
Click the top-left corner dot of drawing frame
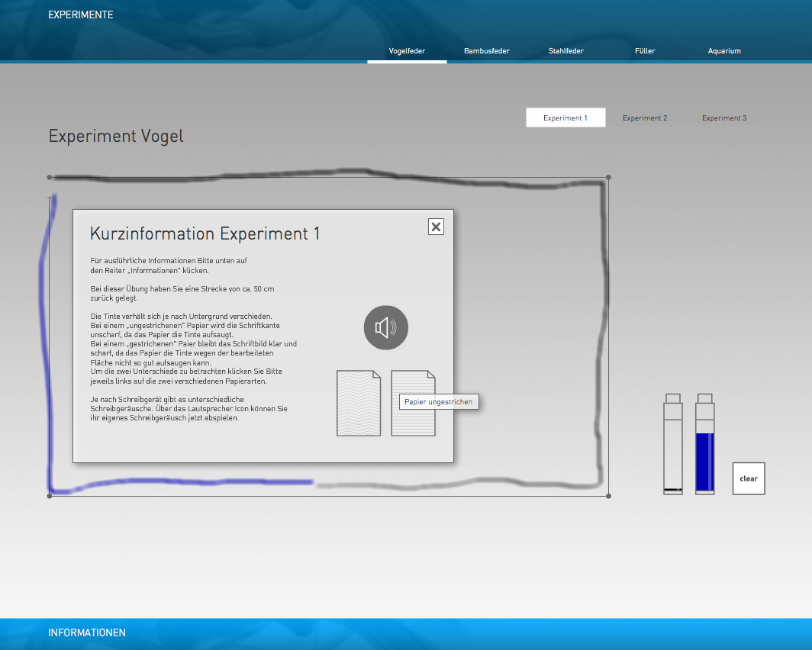[50, 178]
